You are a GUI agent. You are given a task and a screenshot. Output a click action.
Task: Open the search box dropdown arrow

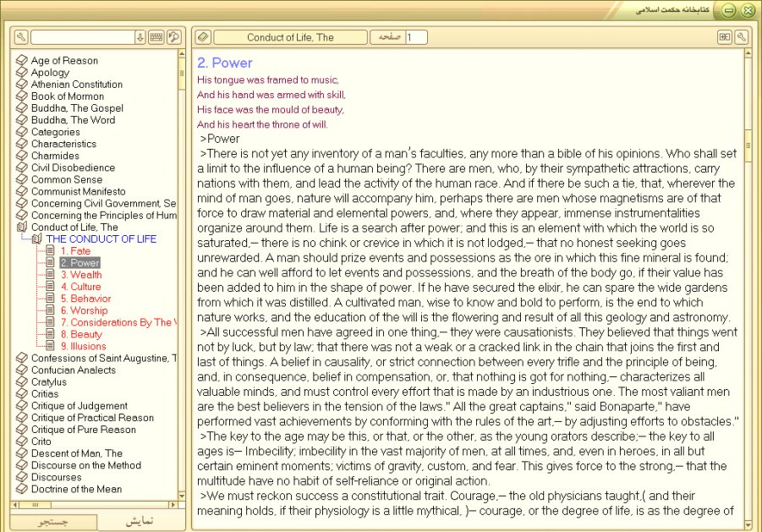pyautogui.click(x=140, y=37)
